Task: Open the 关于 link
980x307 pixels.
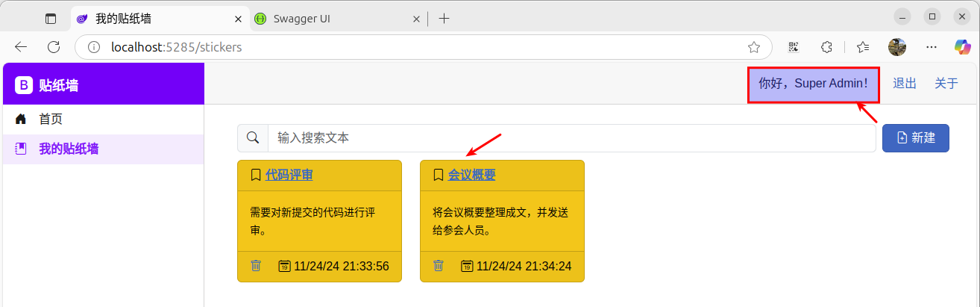Action: tap(946, 84)
